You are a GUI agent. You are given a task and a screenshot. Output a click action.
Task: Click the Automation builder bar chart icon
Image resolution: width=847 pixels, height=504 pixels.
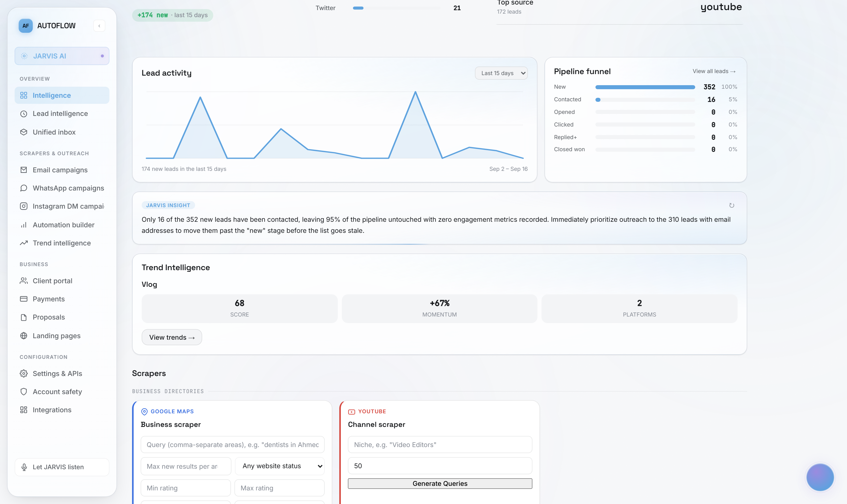24,225
